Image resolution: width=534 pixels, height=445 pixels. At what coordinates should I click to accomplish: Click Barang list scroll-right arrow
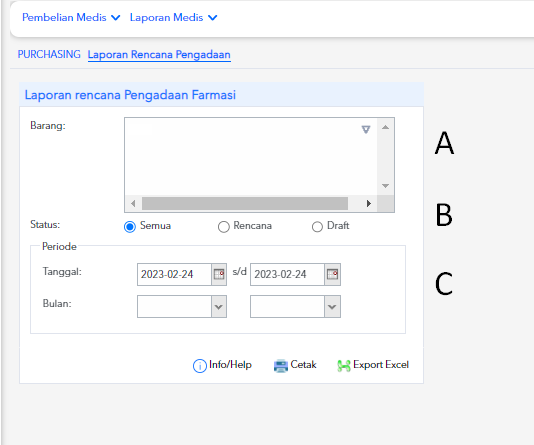click(369, 204)
